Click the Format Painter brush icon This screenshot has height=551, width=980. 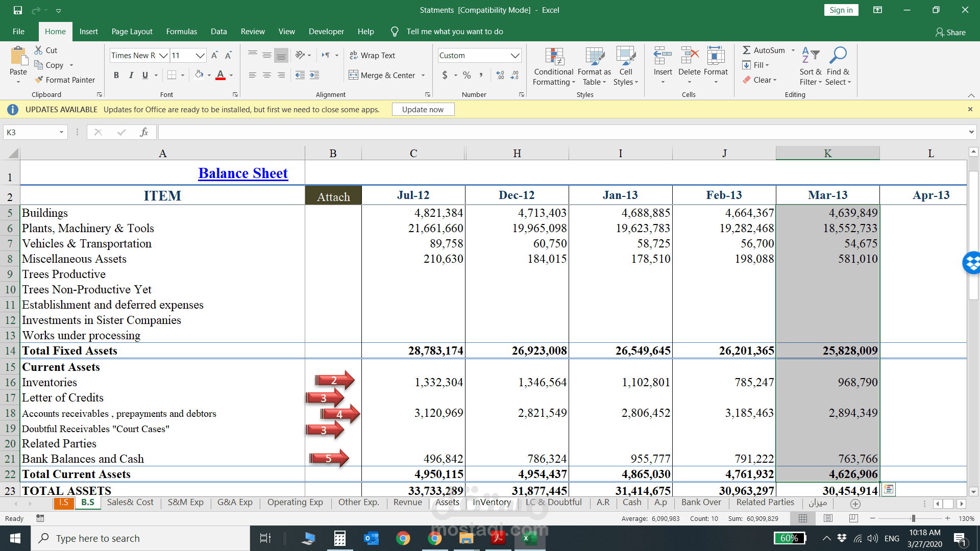39,80
